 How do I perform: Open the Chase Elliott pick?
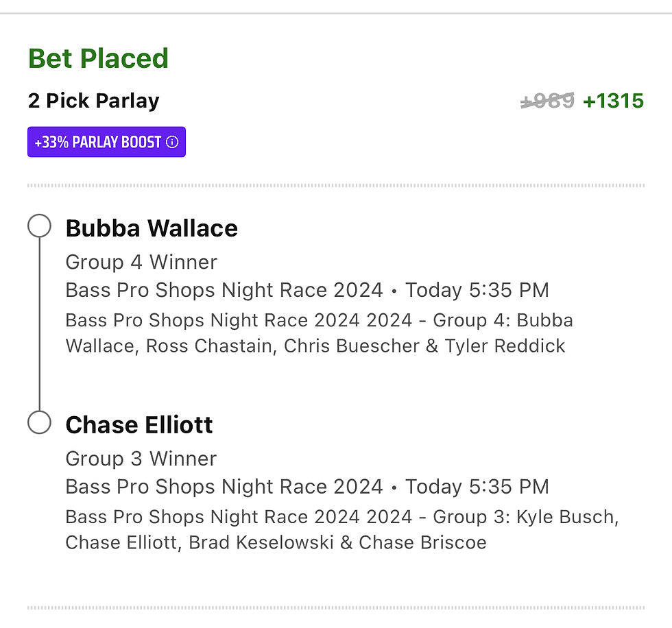(x=139, y=424)
